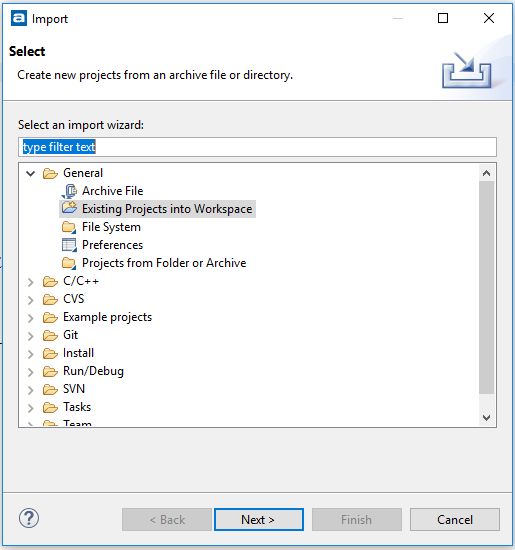Click the Git folder icon

(x=50, y=335)
